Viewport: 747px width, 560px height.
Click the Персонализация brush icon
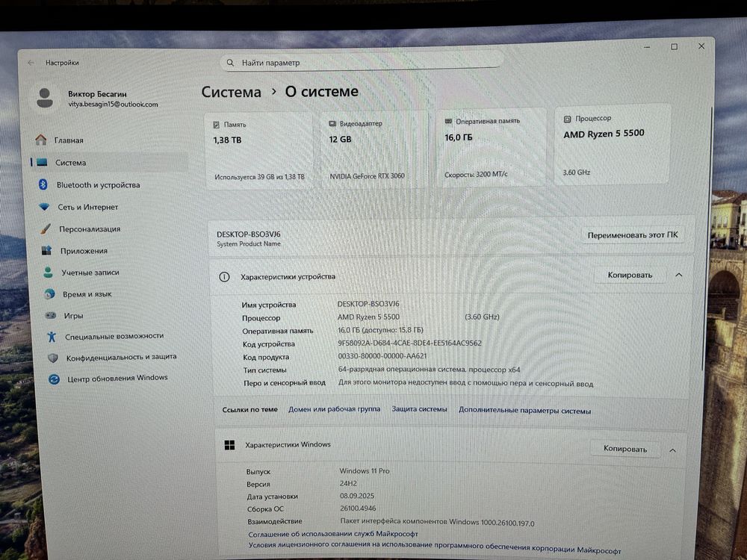[46, 228]
